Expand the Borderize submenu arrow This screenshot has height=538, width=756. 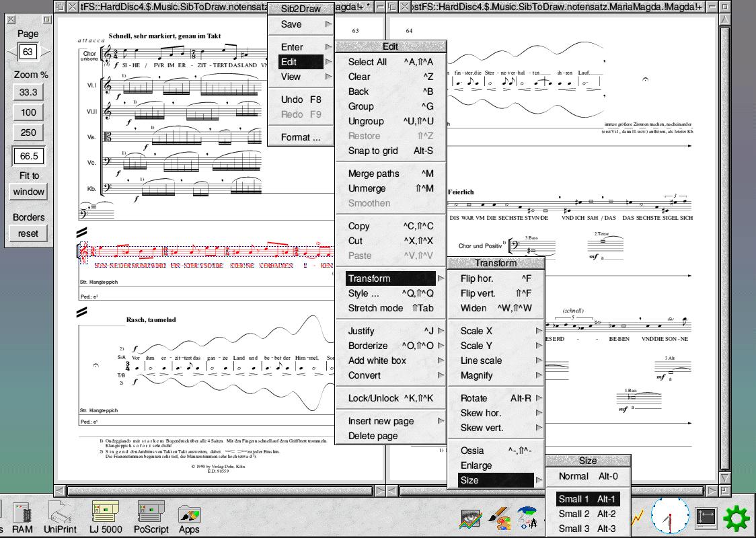(440, 346)
